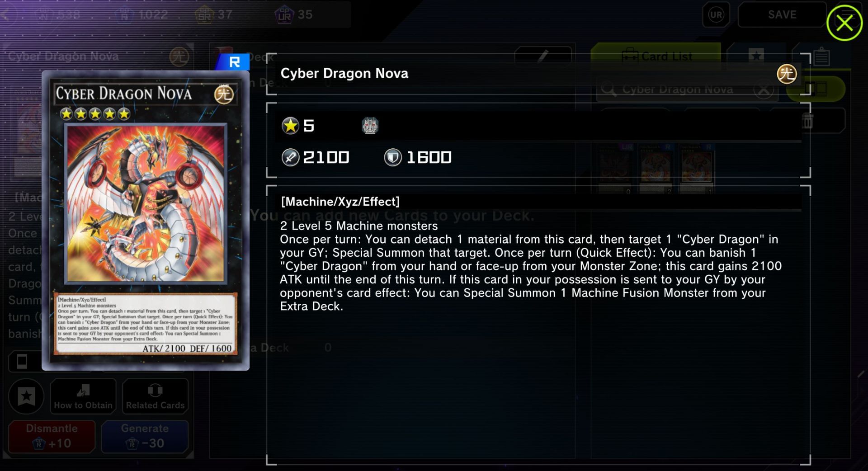
Task: Dismantle card for +10 points
Action: coord(52,436)
